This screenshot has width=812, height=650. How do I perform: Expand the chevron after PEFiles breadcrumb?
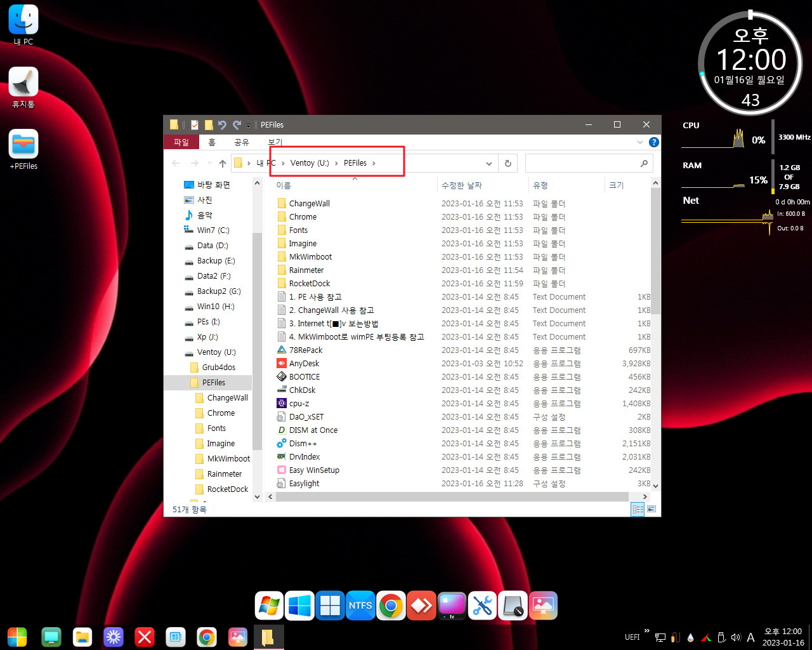click(x=374, y=163)
